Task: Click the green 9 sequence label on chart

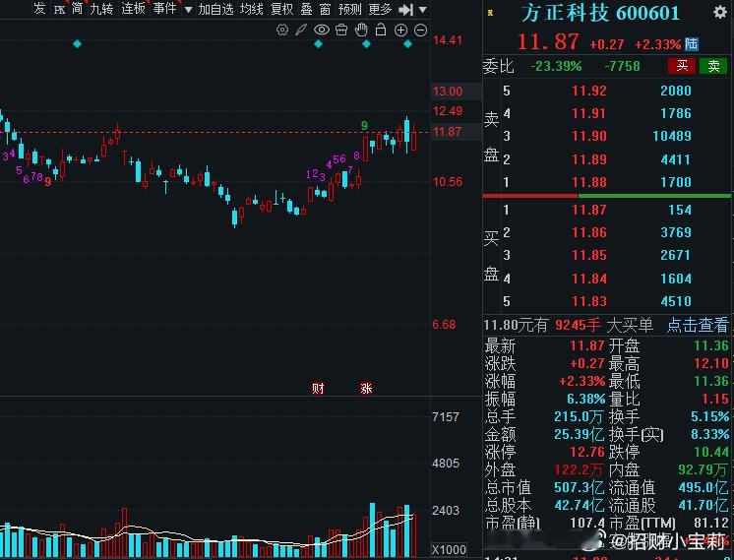Action: click(x=364, y=126)
